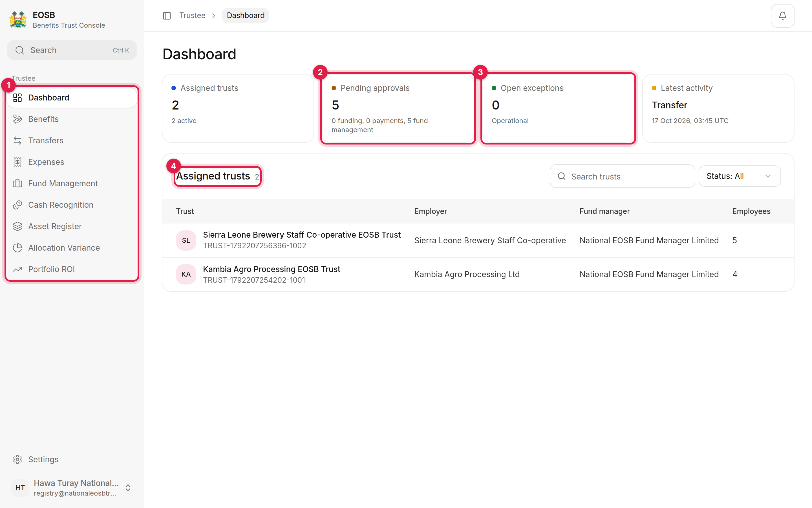Click the SL trust avatar
This screenshot has height=508, width=812.
click(x=186, y=240)
